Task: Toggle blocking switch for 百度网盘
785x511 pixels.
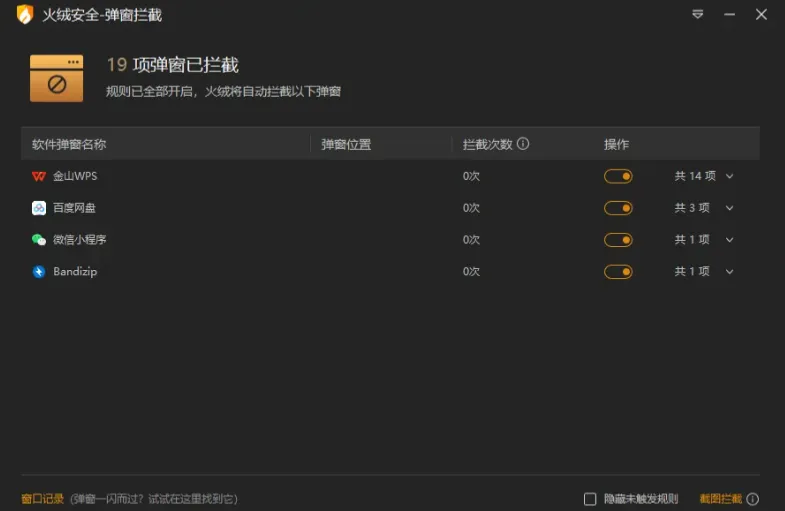Action: pyautogui.click(x=618, y=208)
